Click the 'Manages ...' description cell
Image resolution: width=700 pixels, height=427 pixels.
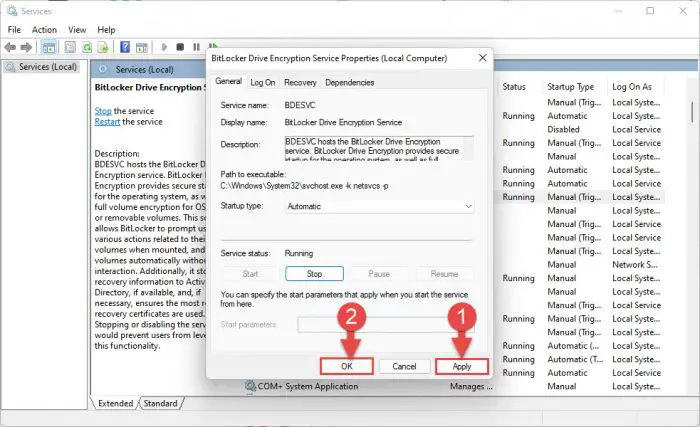pyautogui.click(x=471, y=386)
